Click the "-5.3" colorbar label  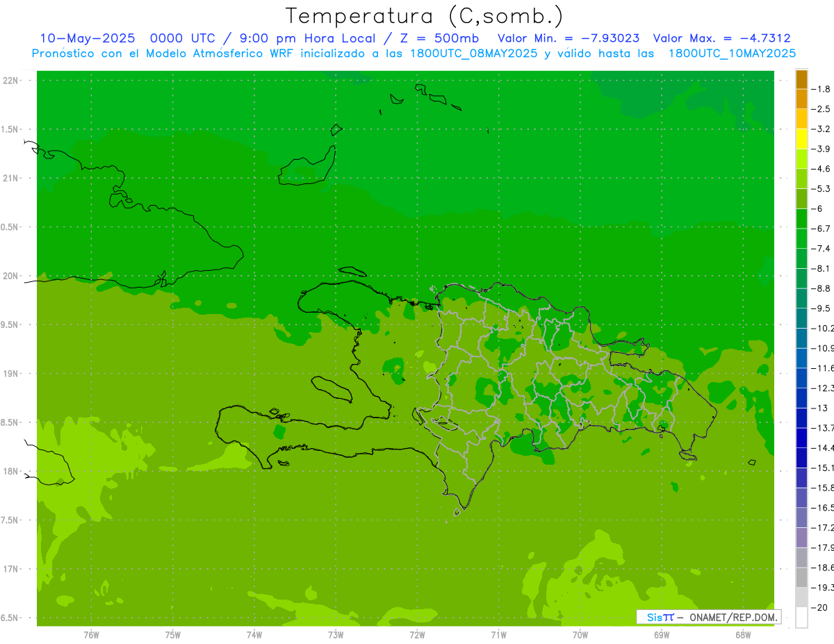coord(821,189)
